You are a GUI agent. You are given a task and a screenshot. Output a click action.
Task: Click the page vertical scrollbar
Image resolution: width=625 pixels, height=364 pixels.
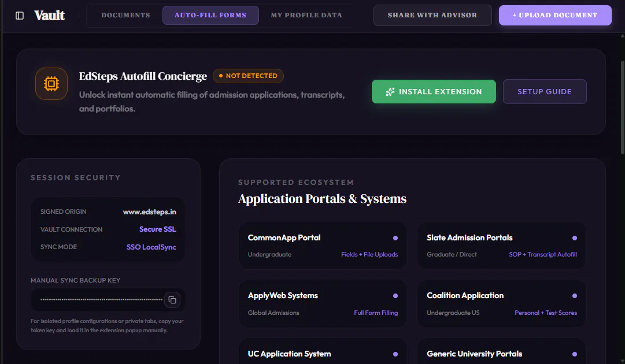[x=623, y=107]
